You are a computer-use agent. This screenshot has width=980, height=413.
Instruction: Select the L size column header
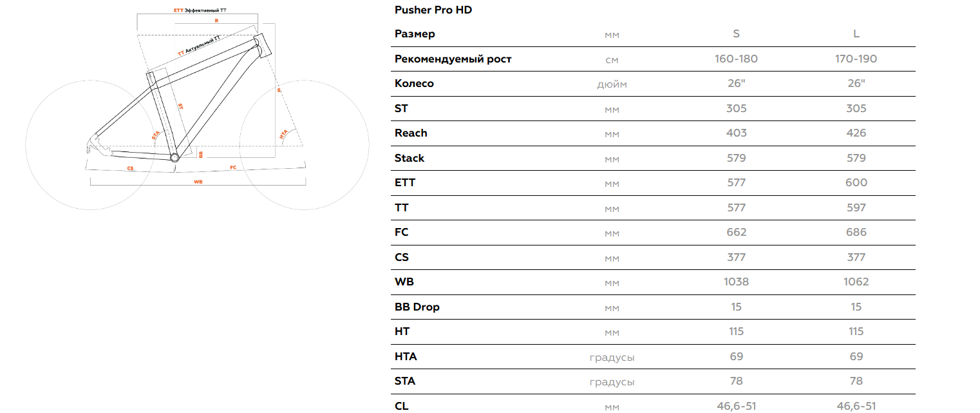[x=856, y=34]
